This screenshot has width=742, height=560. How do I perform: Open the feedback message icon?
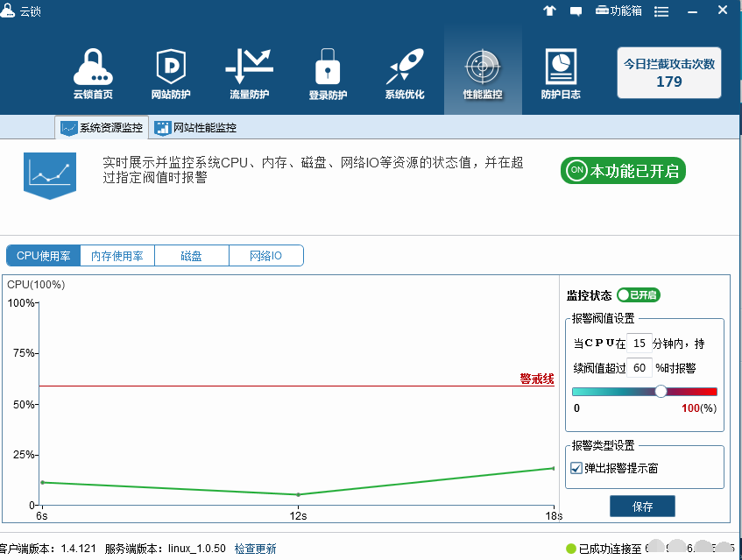click(576, 11)
